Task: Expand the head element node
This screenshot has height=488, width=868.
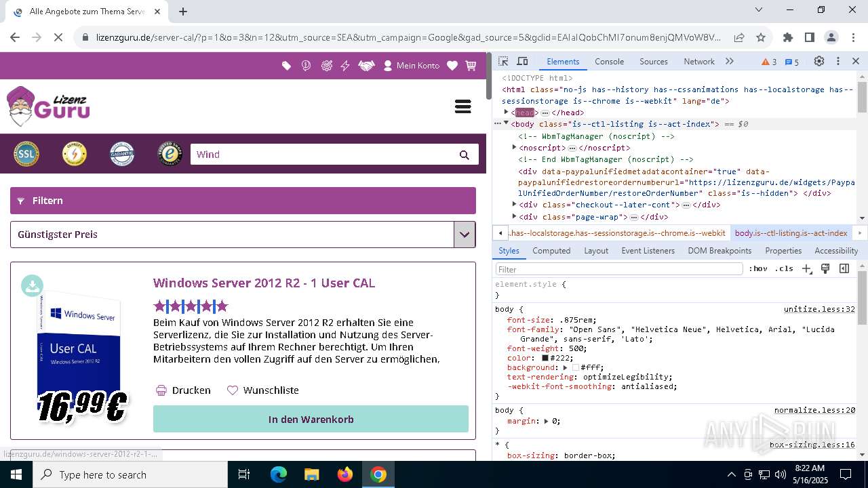Action: (506, 113)
